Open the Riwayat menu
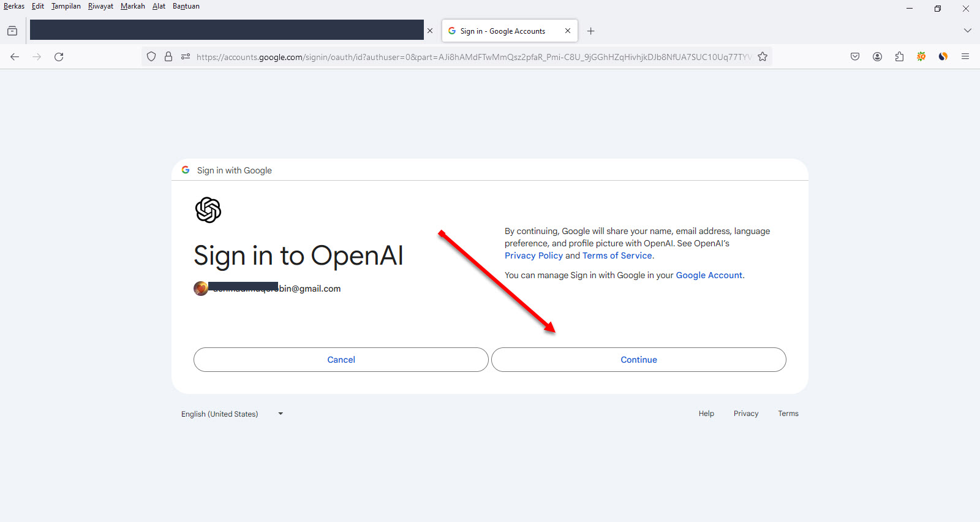The image size is (980, 522). click(x=100, y=6)
